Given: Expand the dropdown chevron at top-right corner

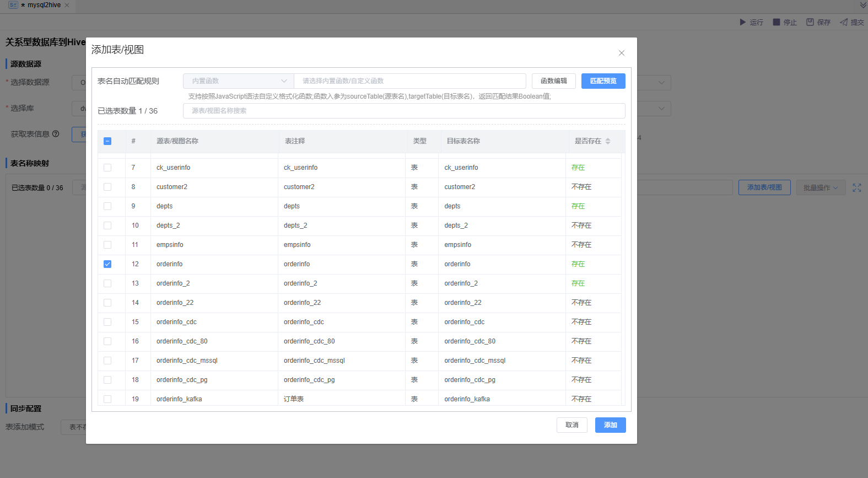Looking at the screenshot, I should click(863, 6).
